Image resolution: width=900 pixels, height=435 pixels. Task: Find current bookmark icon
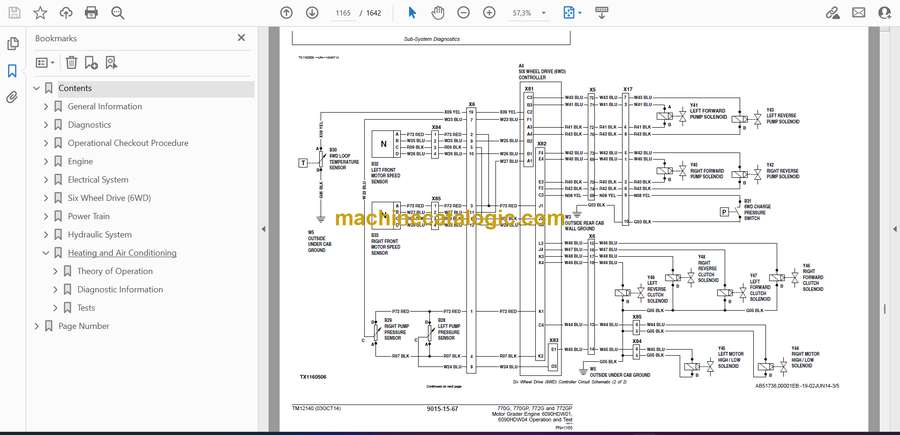click(111, 63)
